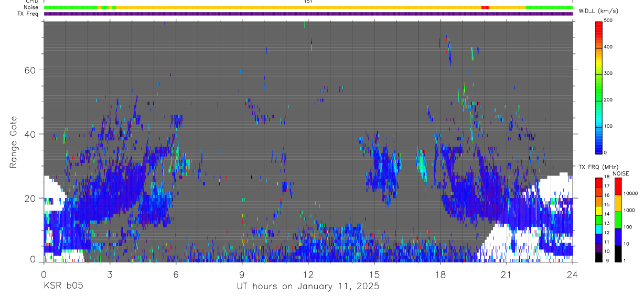Click the '16' frequency legend label
The image size is (644, 297).
tap(607, 195)
